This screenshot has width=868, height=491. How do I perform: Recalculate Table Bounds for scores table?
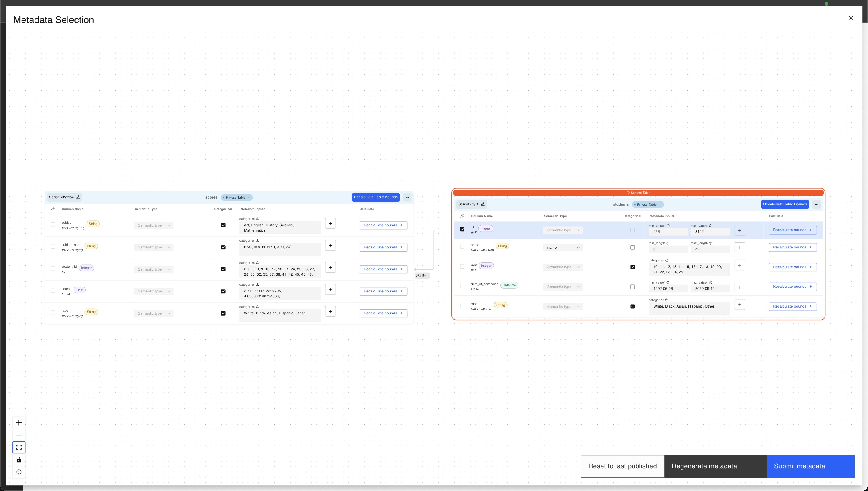pyautogui.click(x=376, y=197)
